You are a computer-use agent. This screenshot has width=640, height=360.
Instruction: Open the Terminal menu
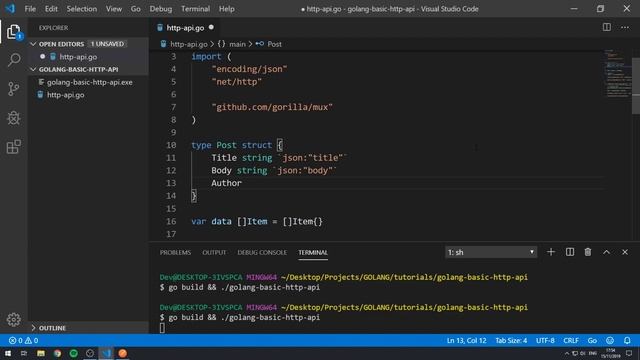point(196,9)
